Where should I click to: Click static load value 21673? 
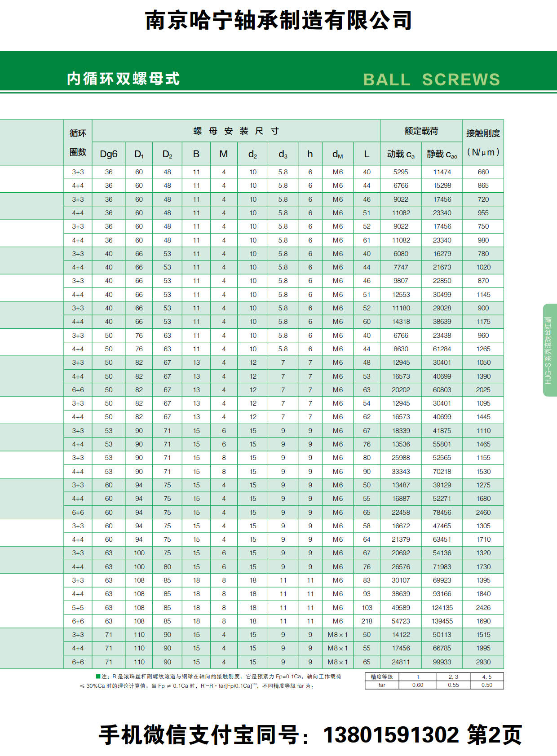(442, 267)
